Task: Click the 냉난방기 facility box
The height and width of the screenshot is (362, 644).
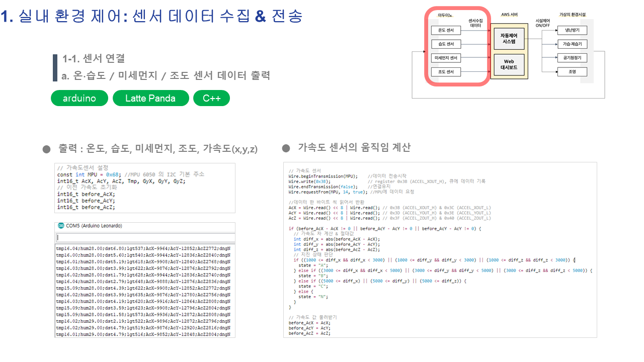Action: [572, 30]
